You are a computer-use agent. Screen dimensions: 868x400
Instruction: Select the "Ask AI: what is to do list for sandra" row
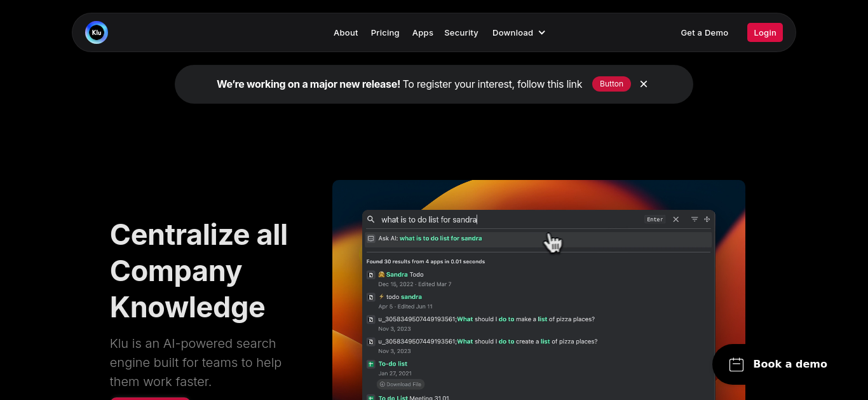click(538, 238)
